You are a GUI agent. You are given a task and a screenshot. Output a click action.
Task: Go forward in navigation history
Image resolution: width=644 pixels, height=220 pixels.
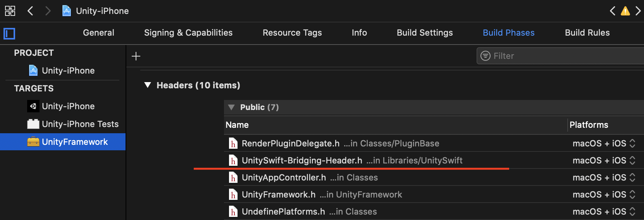(48, 11)
